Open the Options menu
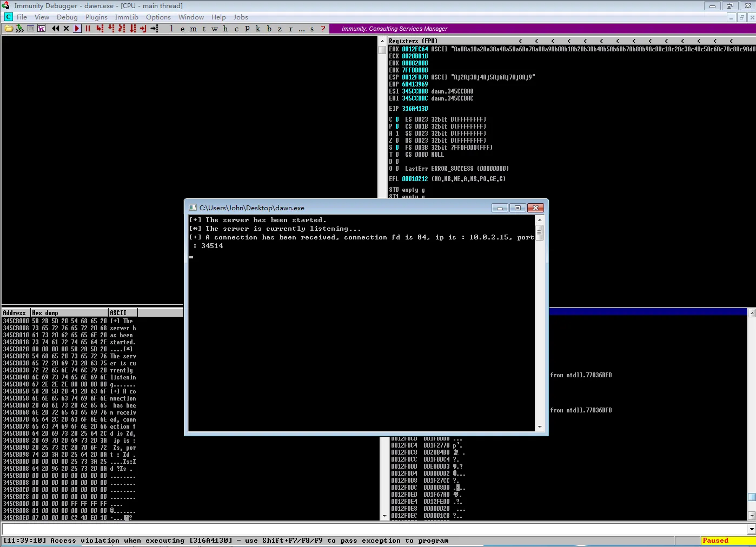Image resolution: width=756 pixels, height=547 pixels. tap(158, 17)
